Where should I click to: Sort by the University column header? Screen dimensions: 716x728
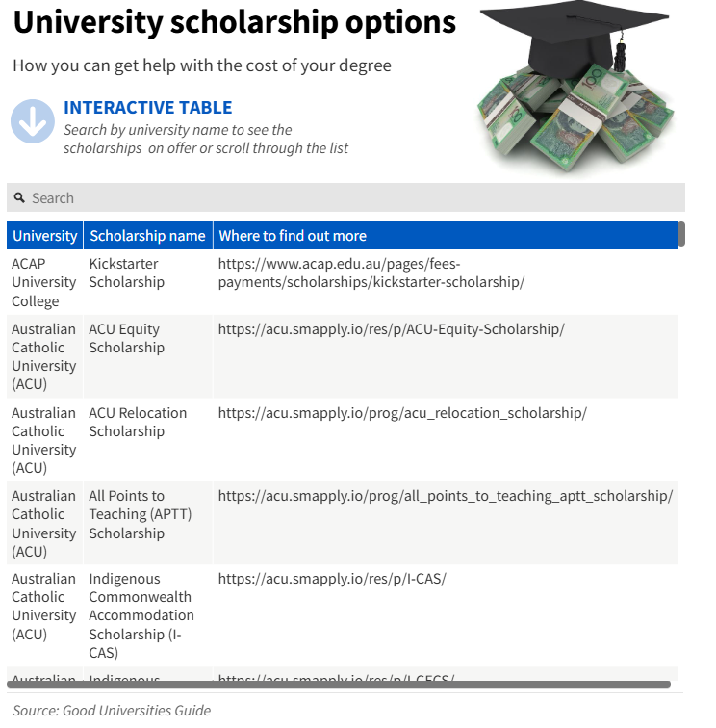[44, 236]
